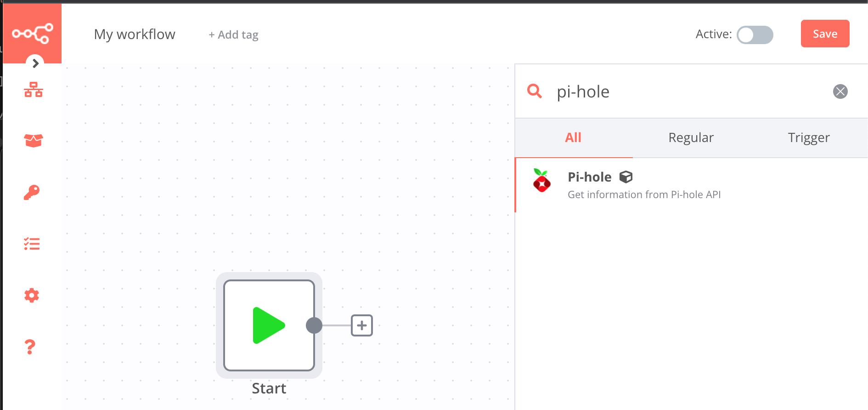This screenshot has width=868, height=410.
Task: Open Workflows from the sidebar network icon
Action: point(34,90)
